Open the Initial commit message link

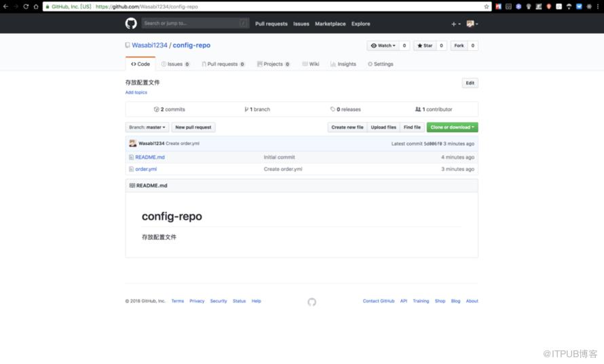click(280, 157)
